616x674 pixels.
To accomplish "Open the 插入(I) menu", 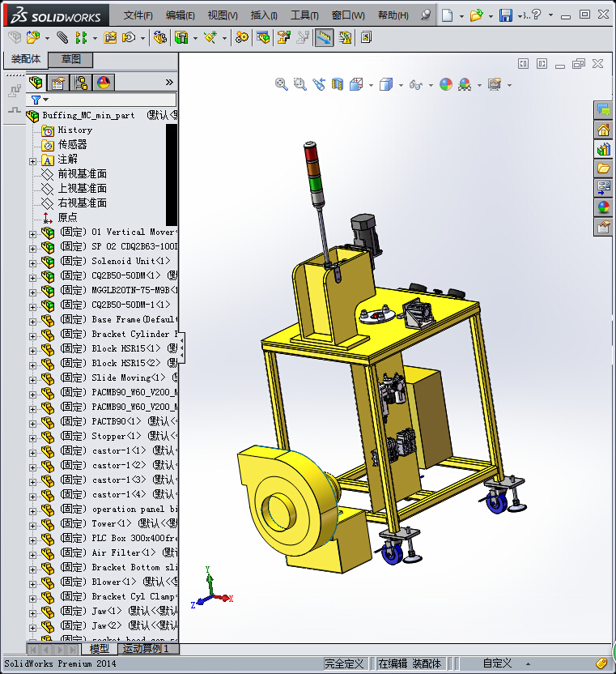I will [x=264, y=15].
